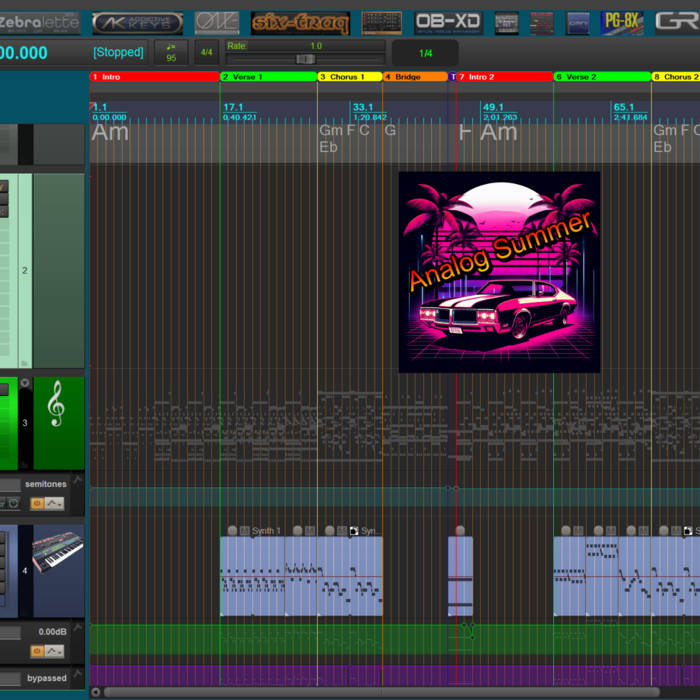This screenshot has height=700, width=700.
Task: Toggle the orange arm button on semitones envelope
Action: click(x=37, y=504)
